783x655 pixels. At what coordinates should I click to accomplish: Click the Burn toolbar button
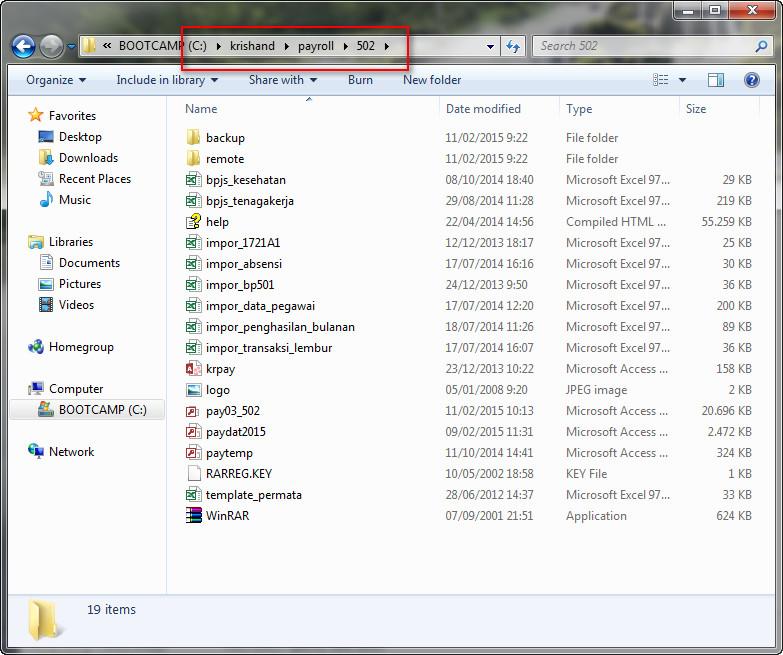tap(360, 80)
